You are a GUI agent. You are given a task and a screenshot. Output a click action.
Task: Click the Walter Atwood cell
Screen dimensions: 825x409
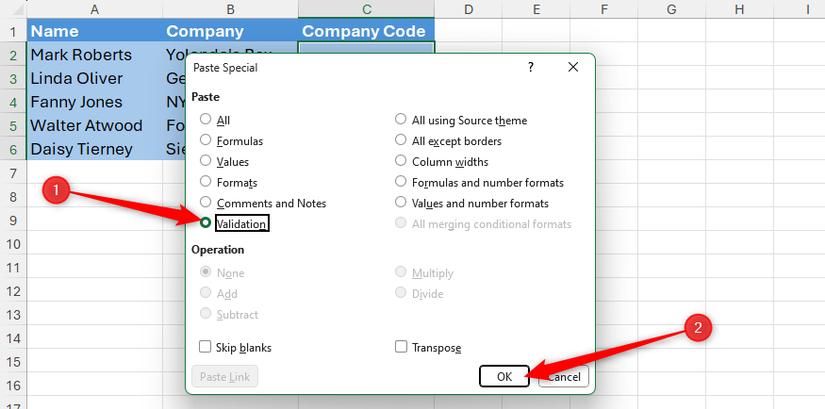[95, 125]
